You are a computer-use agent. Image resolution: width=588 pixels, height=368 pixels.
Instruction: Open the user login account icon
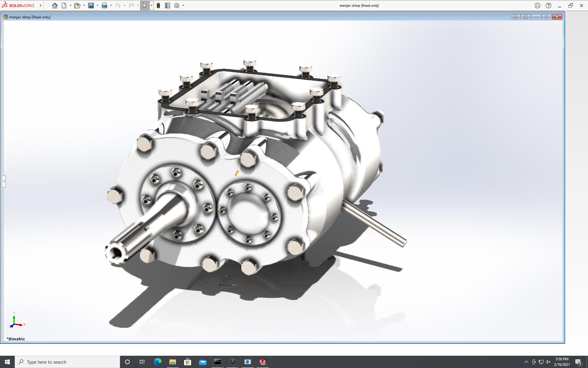(x=537, y=6)
